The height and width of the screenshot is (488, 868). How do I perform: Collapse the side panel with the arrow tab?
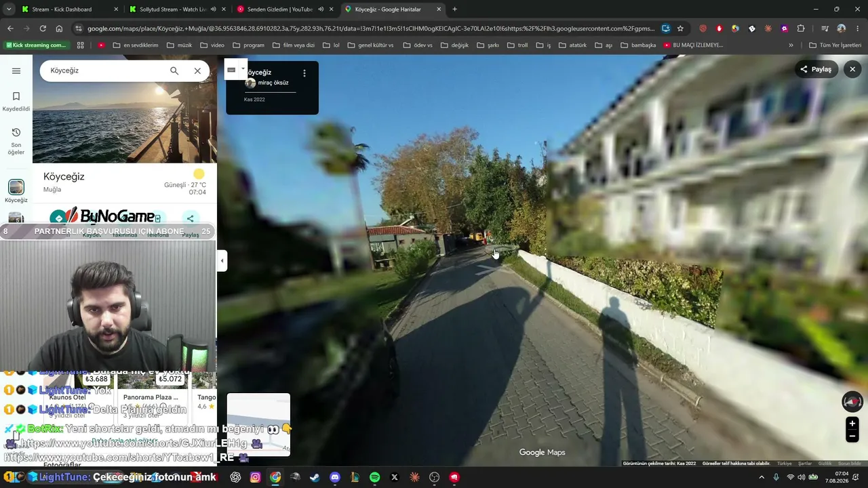click(x=222, y=260)
